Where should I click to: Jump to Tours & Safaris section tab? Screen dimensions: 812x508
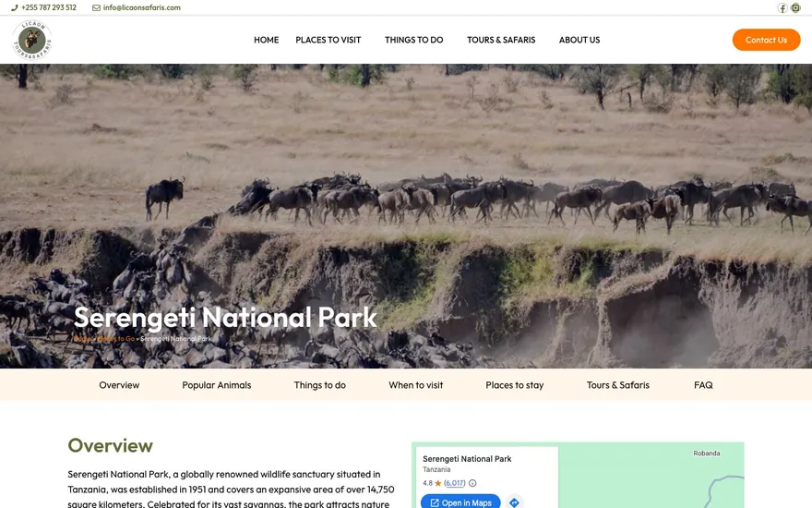tap(618, 385)
